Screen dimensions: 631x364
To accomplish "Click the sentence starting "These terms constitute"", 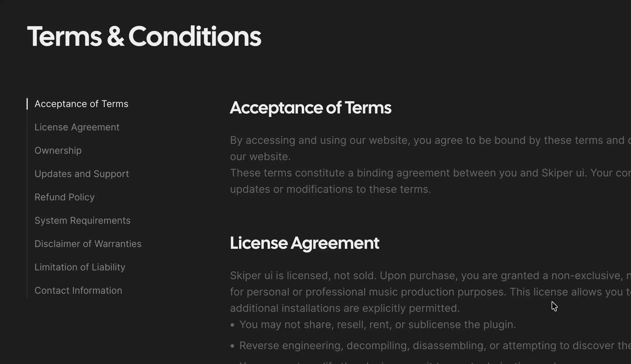I will coord(409,173).
